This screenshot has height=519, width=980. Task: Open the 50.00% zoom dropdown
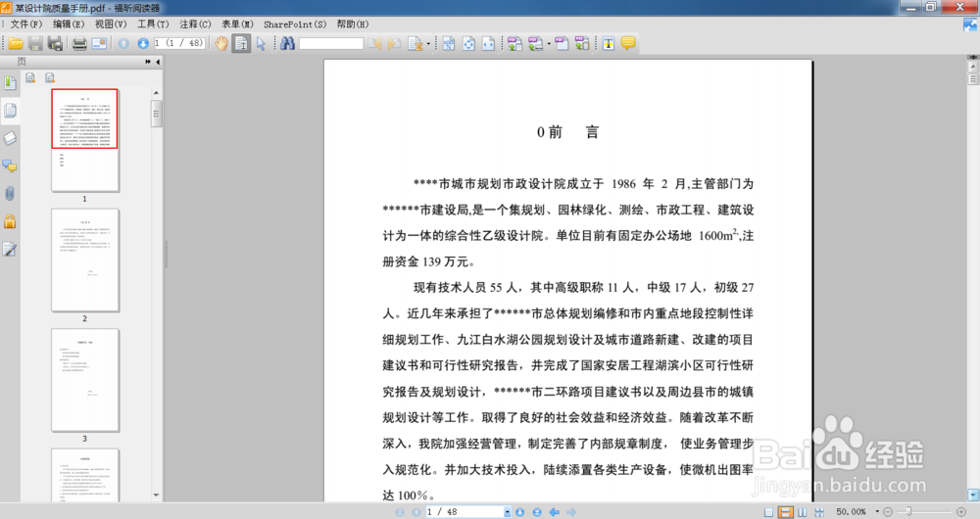point(877,511)
